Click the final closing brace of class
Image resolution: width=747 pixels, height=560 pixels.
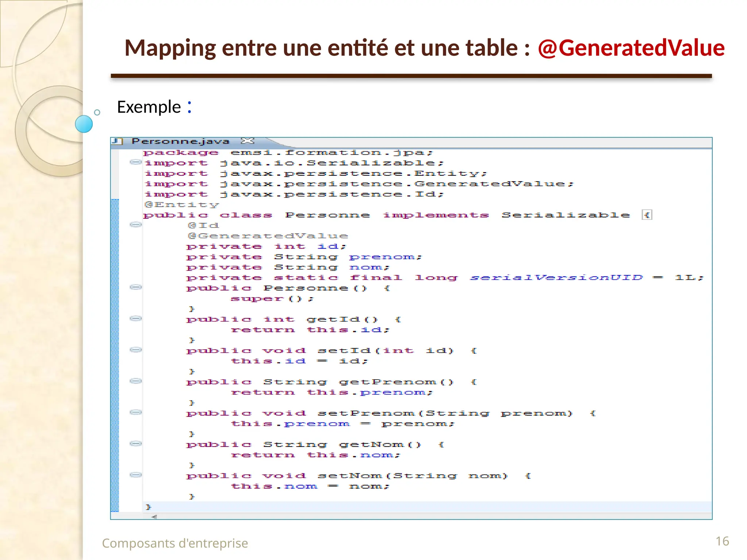tap(148, 507)
